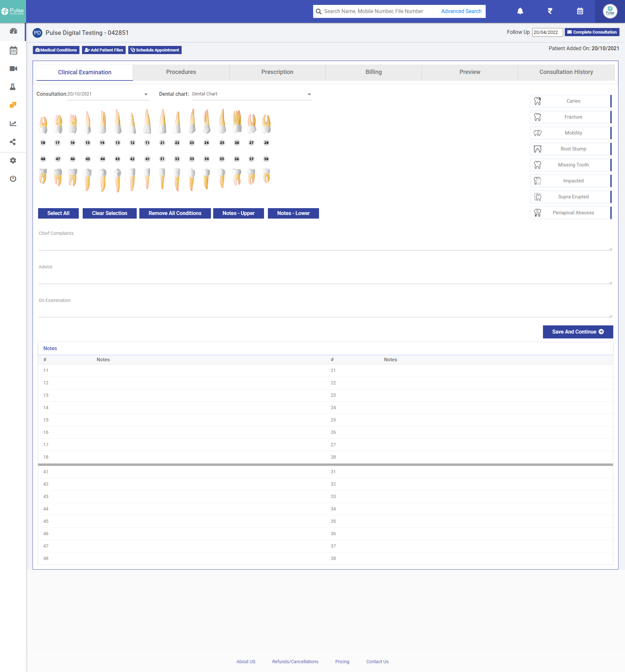Select upper tooth number 18 in chart
This screenshot has height=672, width=625.
tap(43, 125)
